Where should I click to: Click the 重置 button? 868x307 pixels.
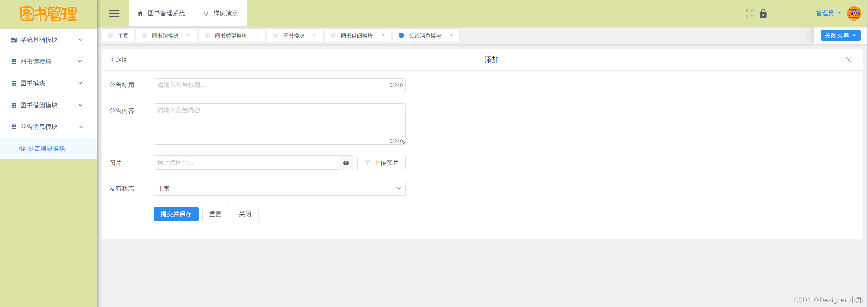pos(215,214)
